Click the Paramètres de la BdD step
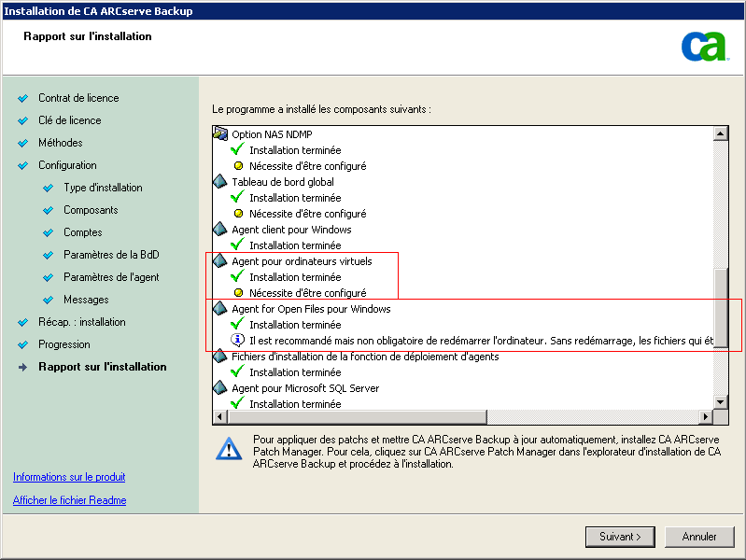Viewport: 746px width, 560px height. tap(111, 255)
